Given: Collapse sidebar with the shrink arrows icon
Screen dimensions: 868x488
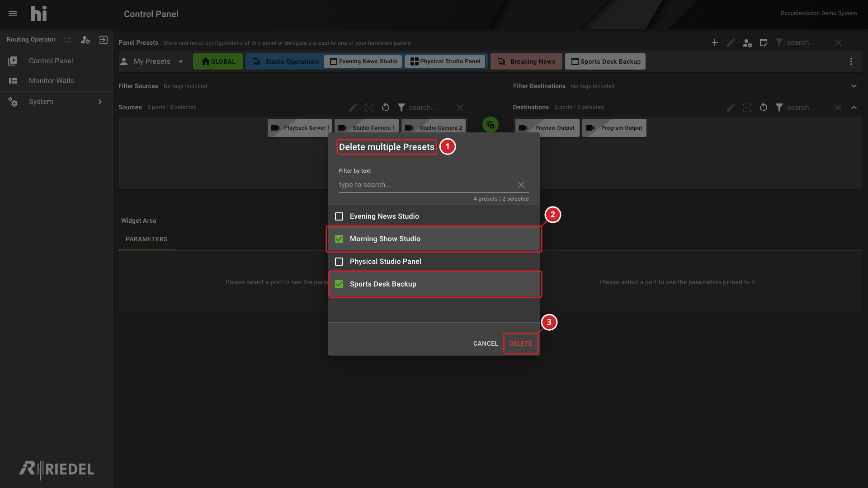Looking at the screenshot, I should pyautogui.click(x=67, y=40).
